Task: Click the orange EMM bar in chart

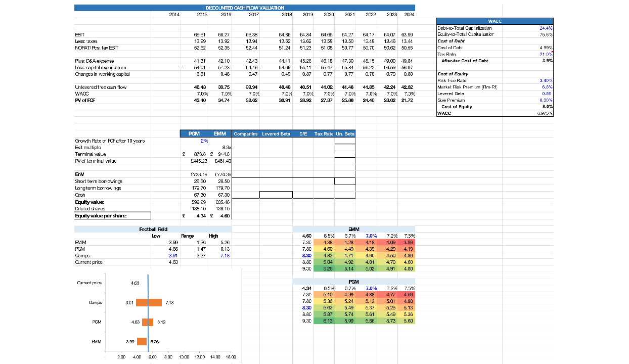Action: pos(142,341)
